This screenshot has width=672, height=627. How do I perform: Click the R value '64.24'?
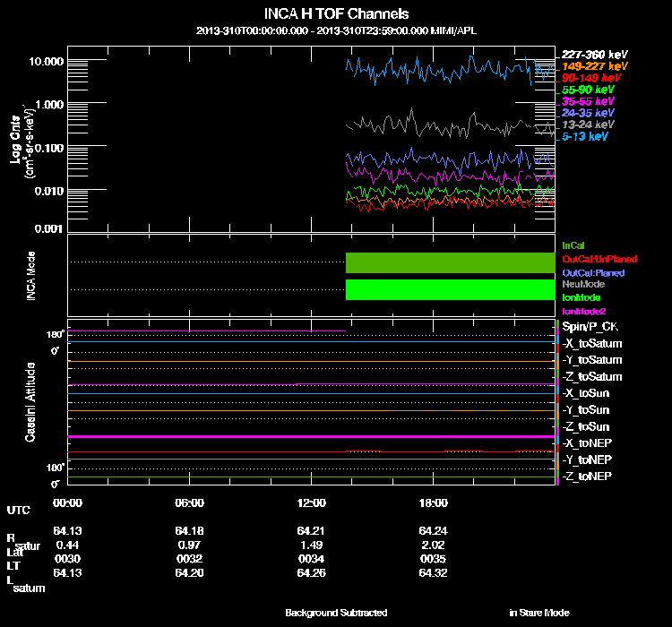coord(434,531)
